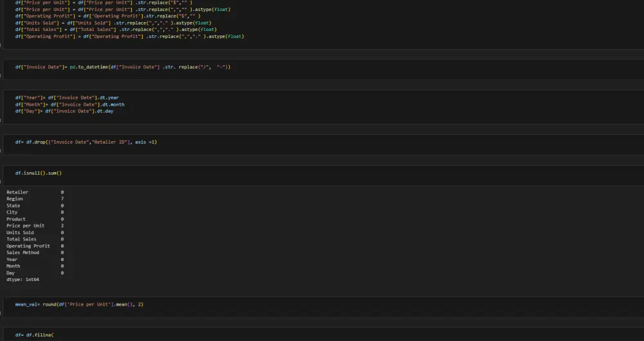The width and height of the screenshot is (644, 341).
Task: Select the Month row in the output
Action: pyautogui.click(x=35, y=266)
